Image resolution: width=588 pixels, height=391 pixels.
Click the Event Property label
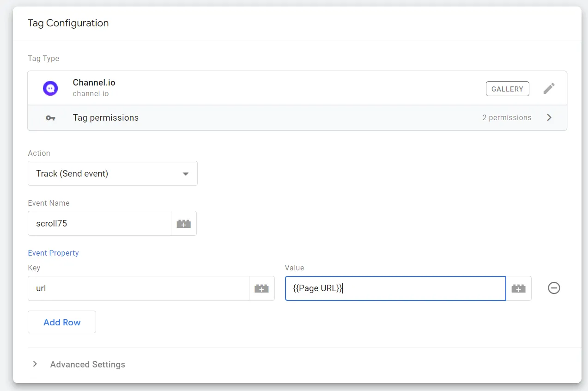point(53,253)
